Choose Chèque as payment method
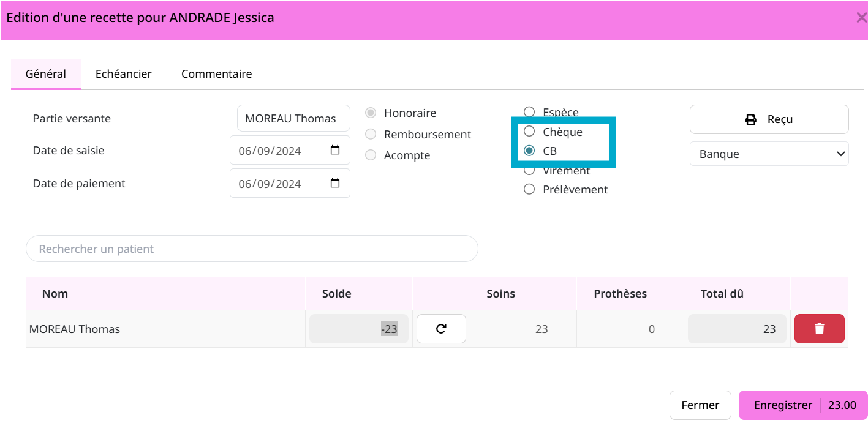The image size is (868, 423). (x=529, y=132)
